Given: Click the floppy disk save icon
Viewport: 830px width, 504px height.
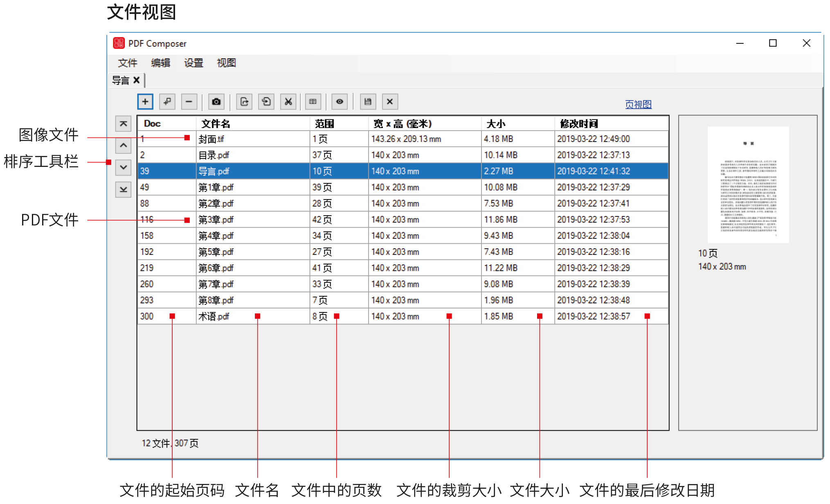Looking at the screenshot, I should coord(367,101).
